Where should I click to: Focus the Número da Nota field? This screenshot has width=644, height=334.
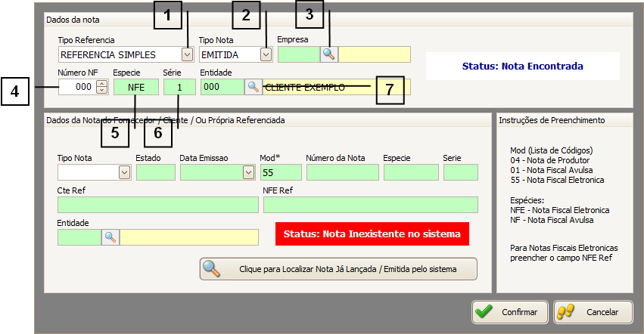[x=342, y=172]
